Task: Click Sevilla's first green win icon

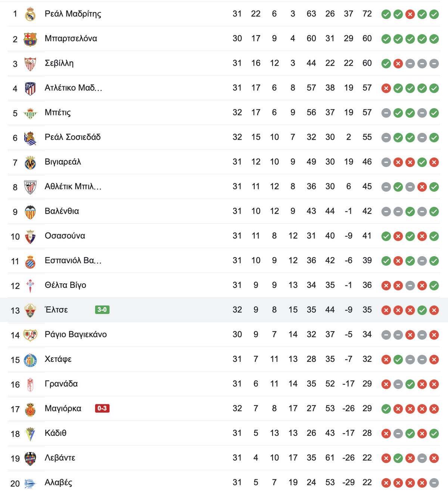Action: point(386,63)
